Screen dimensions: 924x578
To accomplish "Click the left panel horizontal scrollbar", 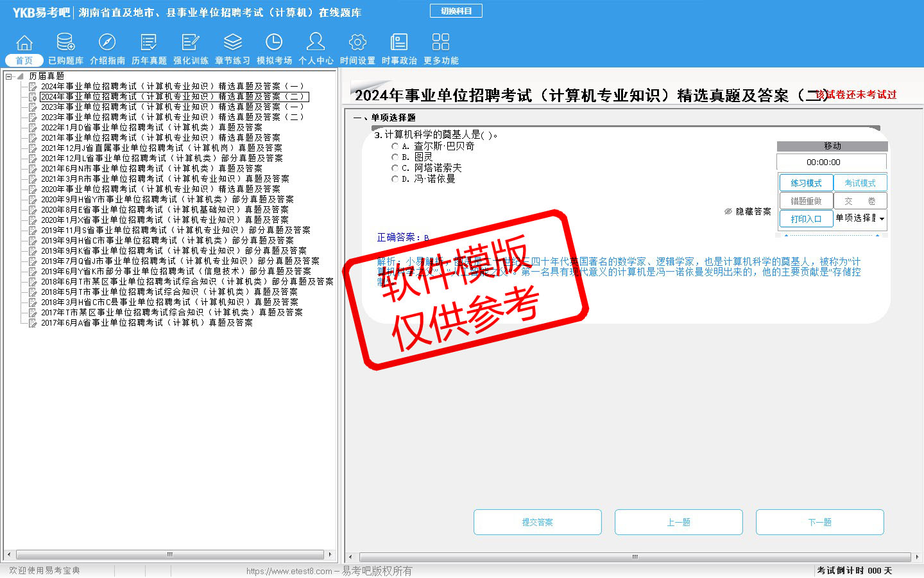I will [x=169, y=554].
